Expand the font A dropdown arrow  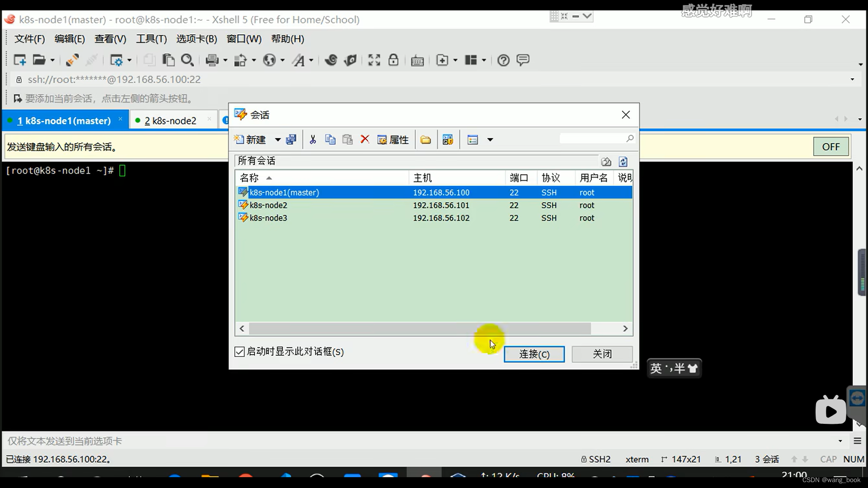(x=311, y=60)
